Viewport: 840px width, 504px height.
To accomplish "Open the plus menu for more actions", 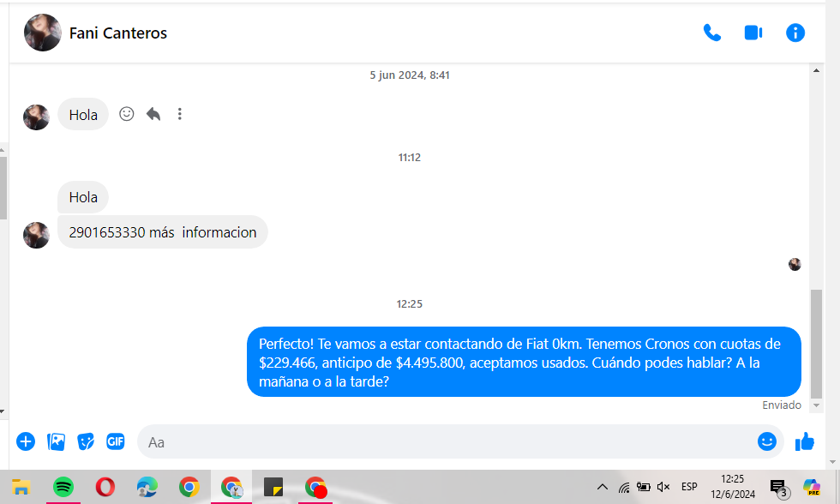I will (26, 441).
